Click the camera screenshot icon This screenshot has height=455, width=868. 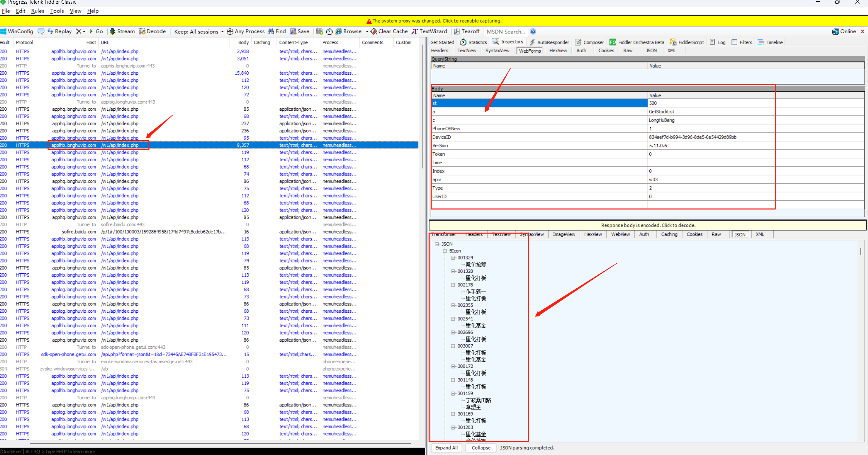pyautogui.click(x=319, y=31)
